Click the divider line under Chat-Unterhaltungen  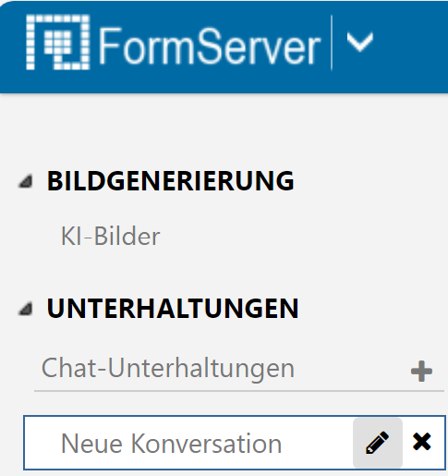(239, 391)
